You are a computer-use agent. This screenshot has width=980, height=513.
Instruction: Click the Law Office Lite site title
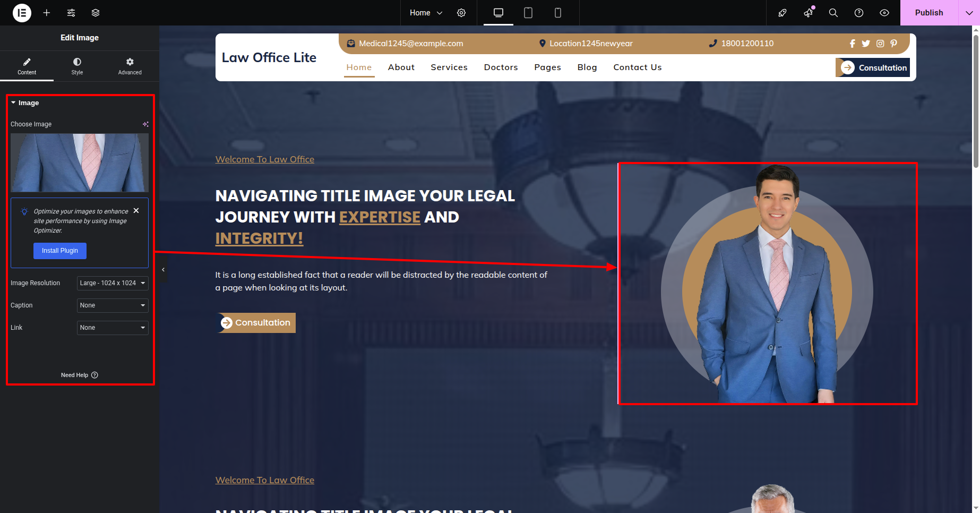[269, 57]
